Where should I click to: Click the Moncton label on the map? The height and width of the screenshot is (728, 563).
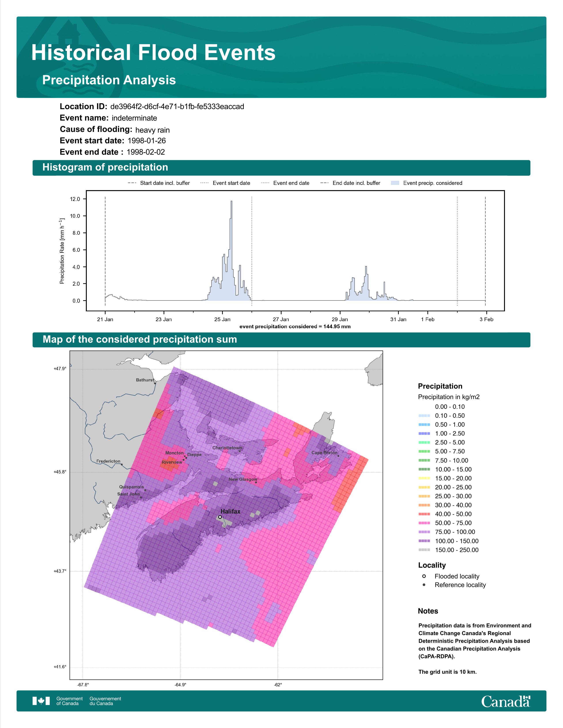pos(174,453)
